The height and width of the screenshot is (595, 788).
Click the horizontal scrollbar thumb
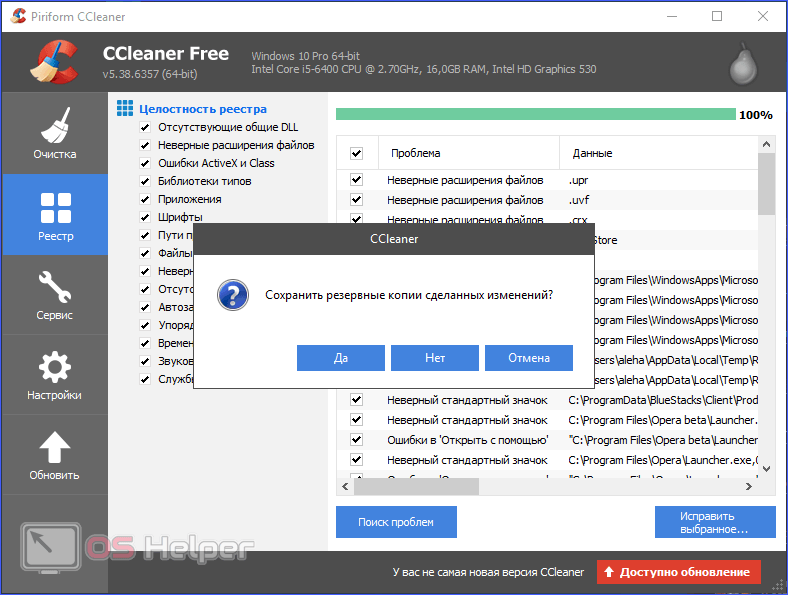pyautogui.click(x=417, y=486)
